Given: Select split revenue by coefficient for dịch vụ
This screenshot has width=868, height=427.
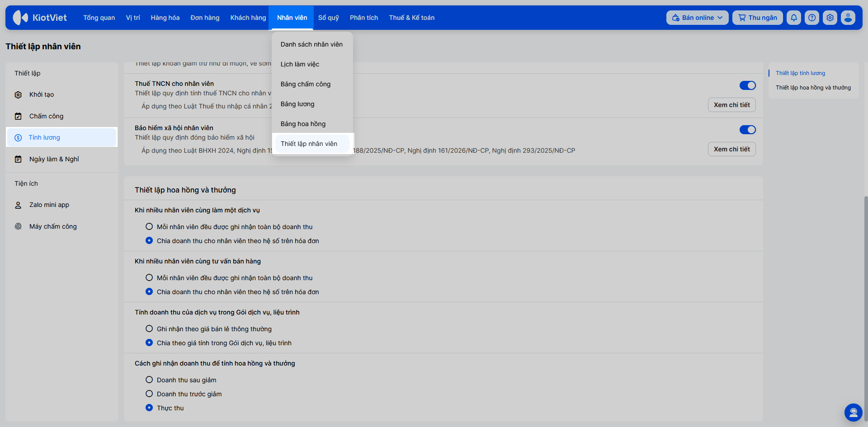Looking at the screenshot, I should (x=149, y=241).
